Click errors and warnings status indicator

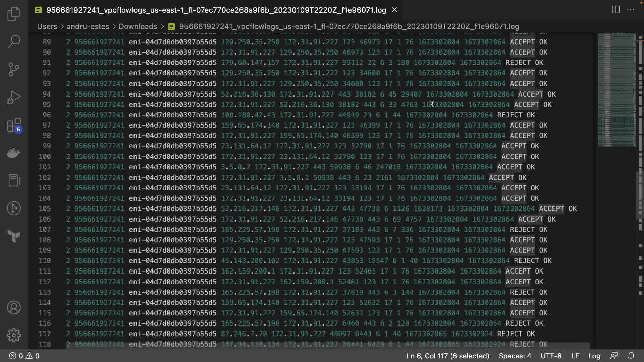(x=24, y=356)
